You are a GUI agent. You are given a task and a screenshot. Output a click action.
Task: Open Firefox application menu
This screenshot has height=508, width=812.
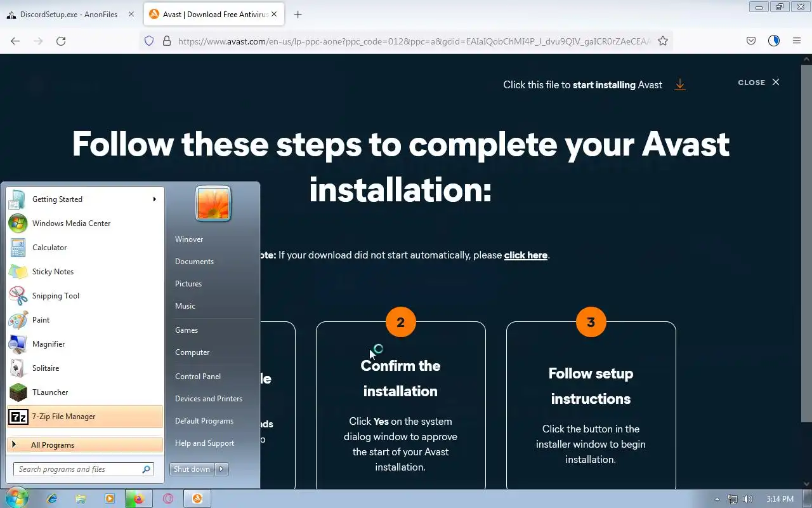797,41
